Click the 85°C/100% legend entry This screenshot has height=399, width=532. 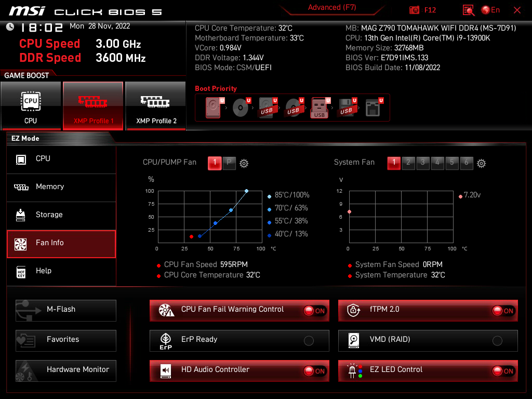pos(288,195)
